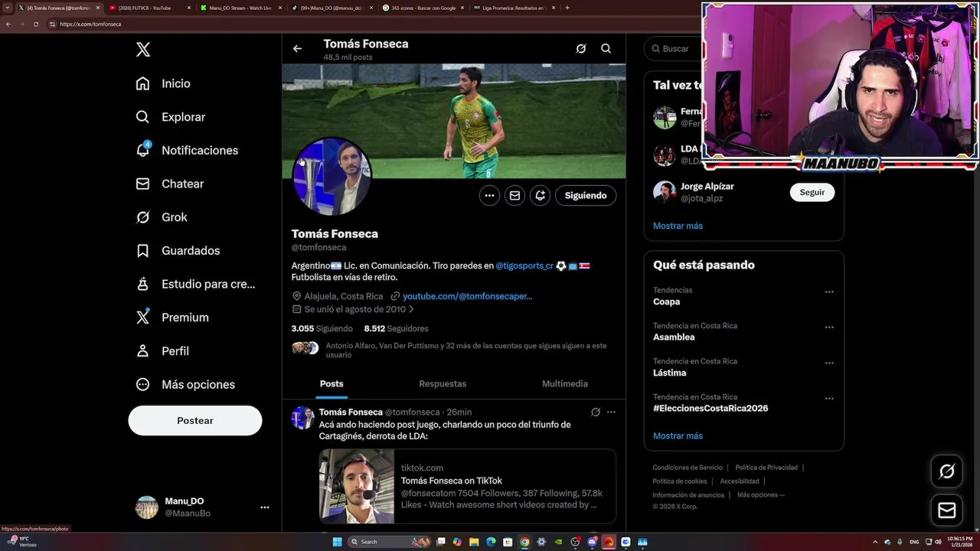The image size is (980, 551).
Task: Switch to Multimedia tab
Action: (x=565, y=384)
